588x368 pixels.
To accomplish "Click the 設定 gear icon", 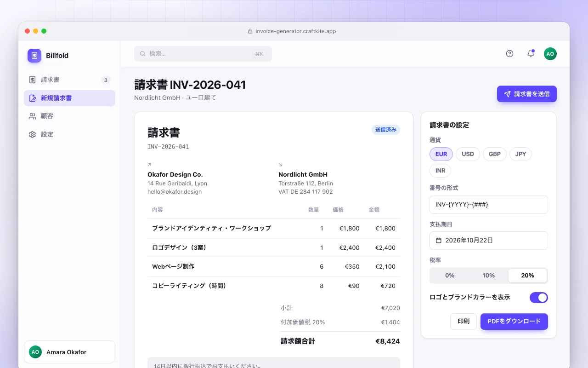I will [32, 135].
